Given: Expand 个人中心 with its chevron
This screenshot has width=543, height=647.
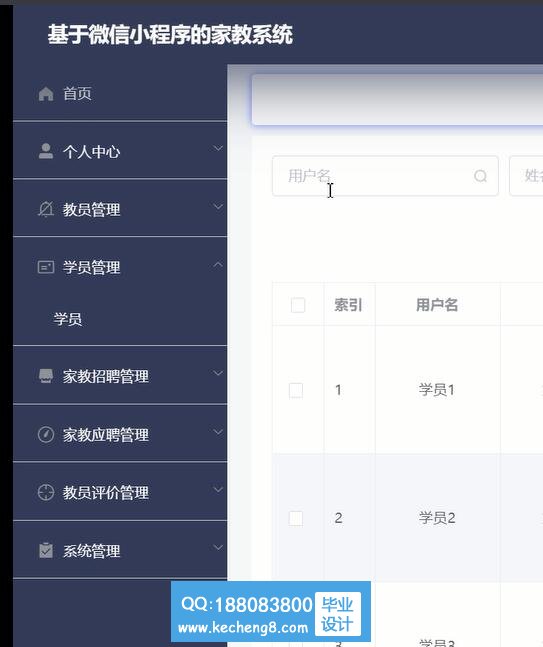Looking at the screenshot, I should click(218, 148).
